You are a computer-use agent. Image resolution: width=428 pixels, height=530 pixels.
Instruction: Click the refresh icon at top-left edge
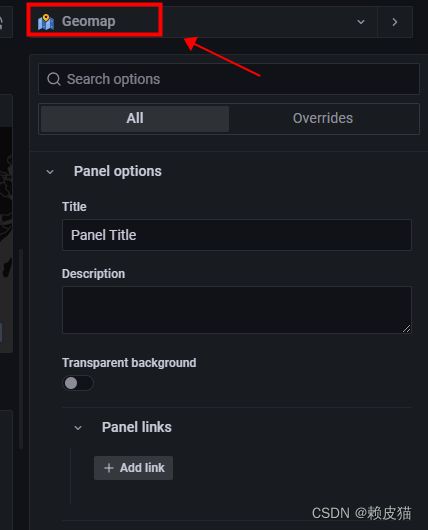[2, 22]
